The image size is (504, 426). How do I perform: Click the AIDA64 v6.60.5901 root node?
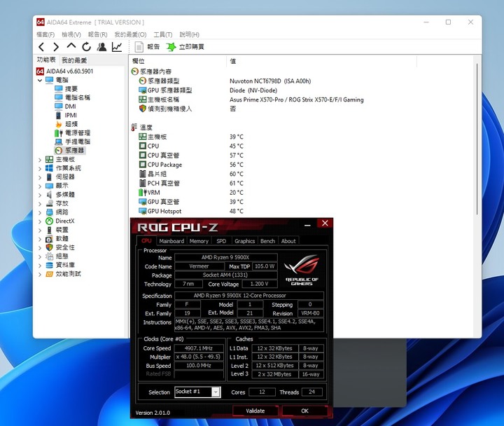coord(64,71)
